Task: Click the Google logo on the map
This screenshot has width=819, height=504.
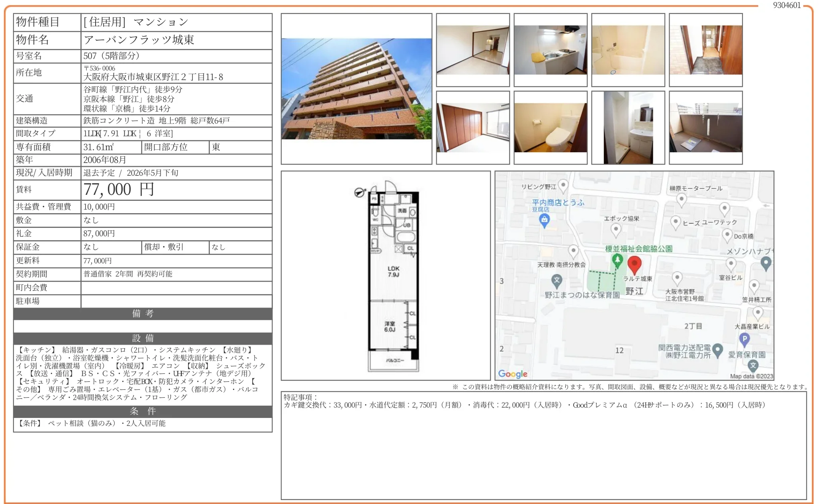Action: (x=513, y=374)
